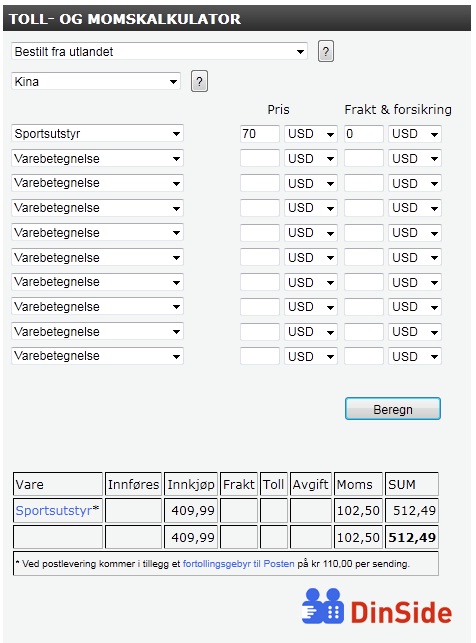Open the Sportsutstyr link in results table
The height and width of the screenshot is (643, 476).
[x=53, y=511]
